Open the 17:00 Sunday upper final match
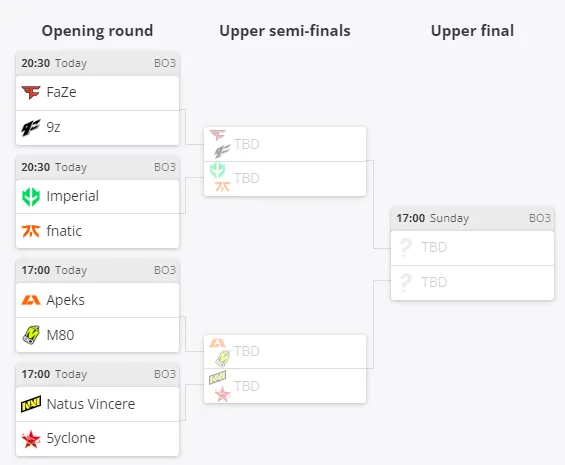This screenshot has height=465, width=565. click(x=472, y=218)
